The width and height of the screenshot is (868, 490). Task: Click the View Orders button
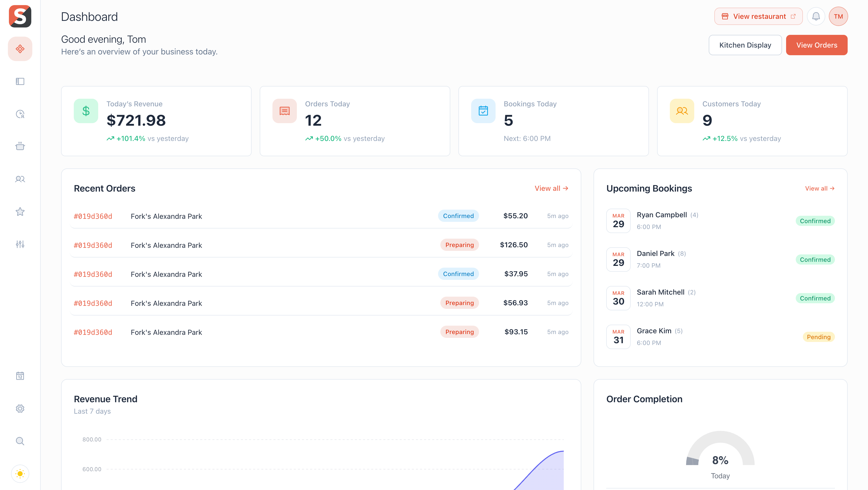point(816,45)
